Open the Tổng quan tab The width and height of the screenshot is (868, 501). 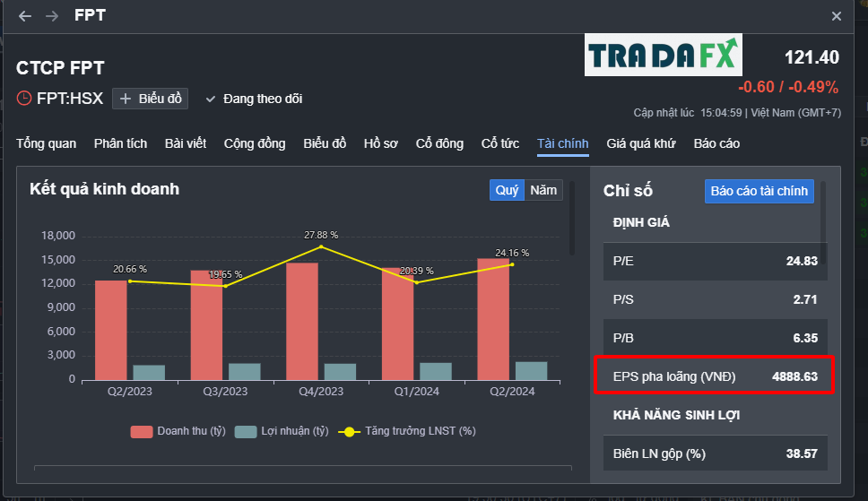click(47, 143)
